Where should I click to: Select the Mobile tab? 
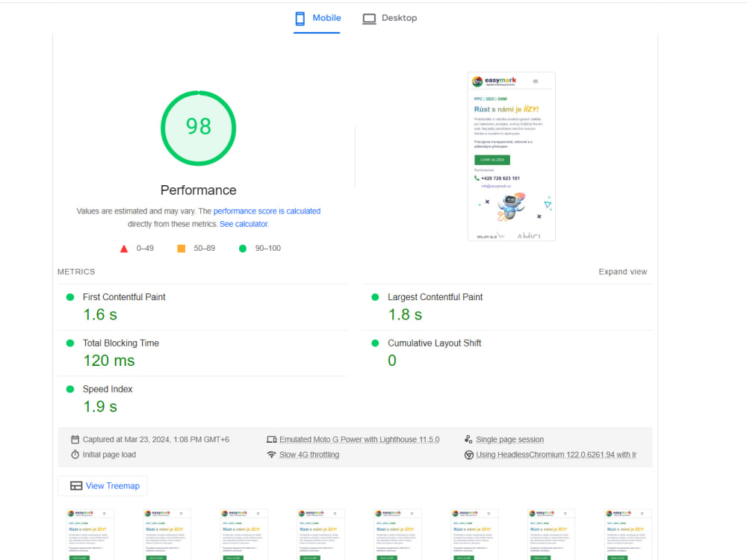tap(317, 18)
